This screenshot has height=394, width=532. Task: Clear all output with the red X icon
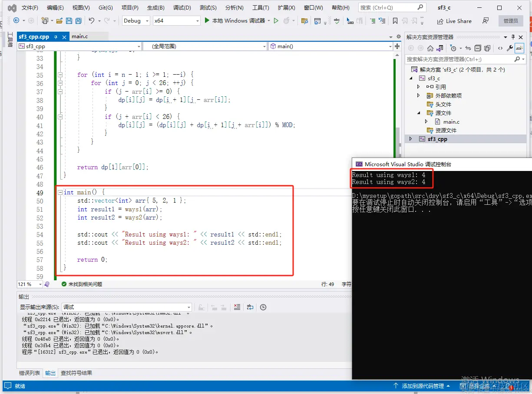(237, 307)
